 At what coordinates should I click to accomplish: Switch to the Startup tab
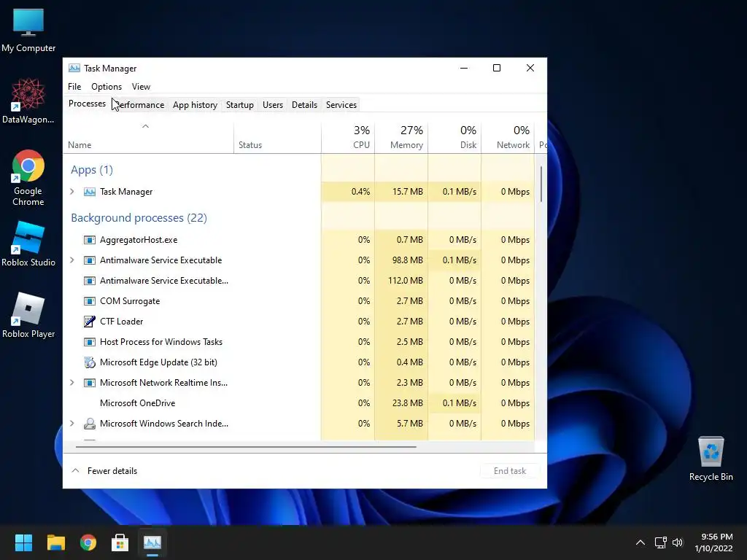239,105
